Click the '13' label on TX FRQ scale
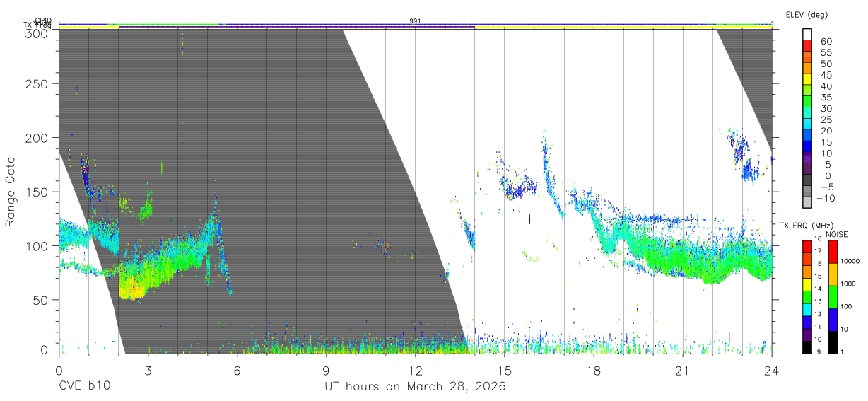868x401 pixels. point(818,302)
